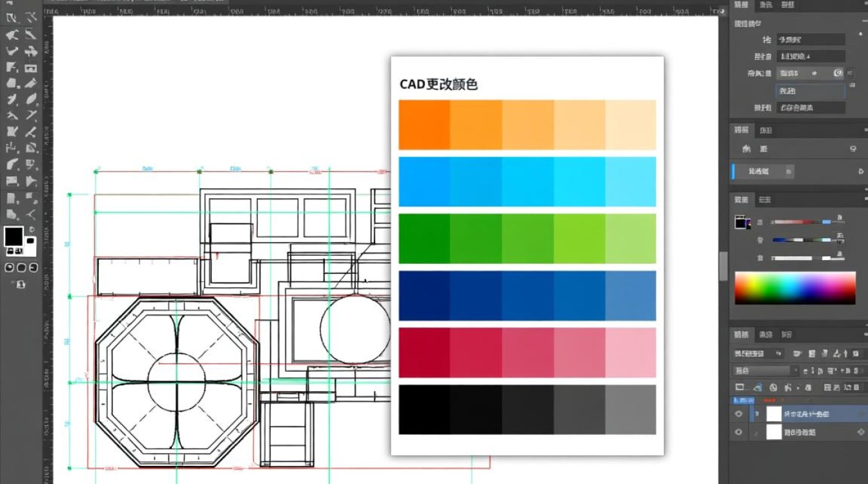Switch to the second tab in Color panel group
The image size is (868, 484).
click(x=764, y=200)
